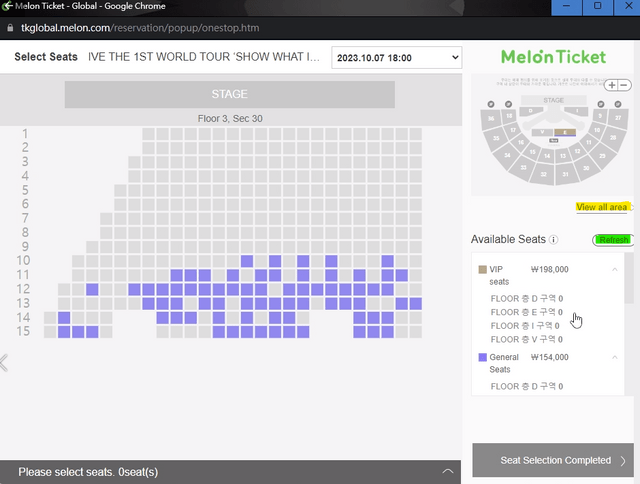Collapse the VIP seats price group
The image size is (640, 484).
coord(614,270)
